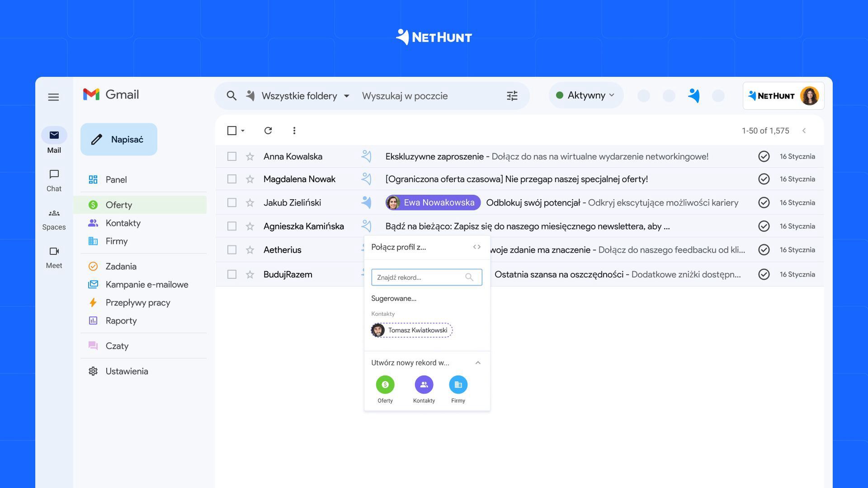Create new record in Firmy blue icon
Viewport: 868px width, 488px height.
pos(458,385)
